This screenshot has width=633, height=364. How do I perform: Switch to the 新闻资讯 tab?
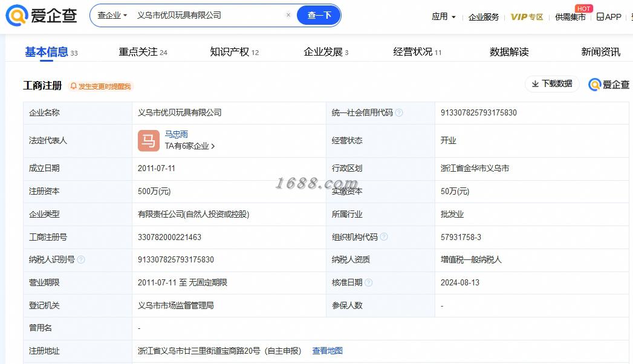(x=600, y=52)
